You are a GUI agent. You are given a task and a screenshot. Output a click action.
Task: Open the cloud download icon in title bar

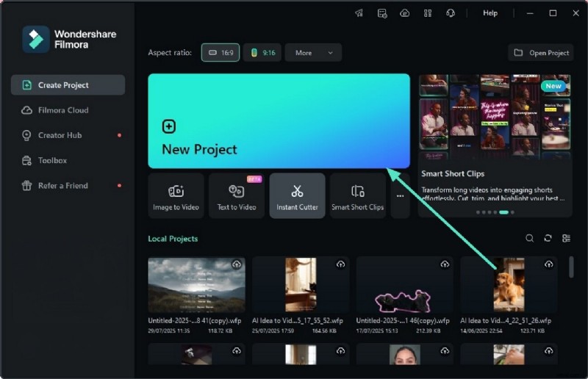tap(404, 13)
